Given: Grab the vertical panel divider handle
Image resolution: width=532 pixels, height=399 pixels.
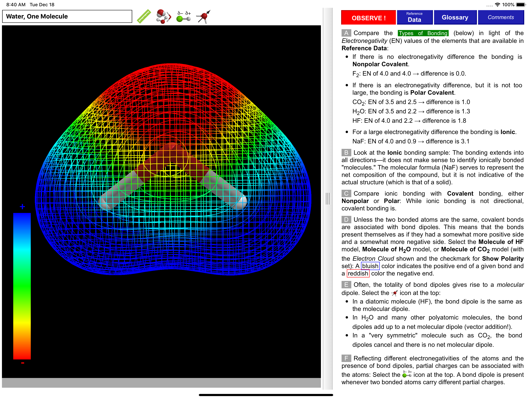Looking at the screenshot, I should coord(327,199).
